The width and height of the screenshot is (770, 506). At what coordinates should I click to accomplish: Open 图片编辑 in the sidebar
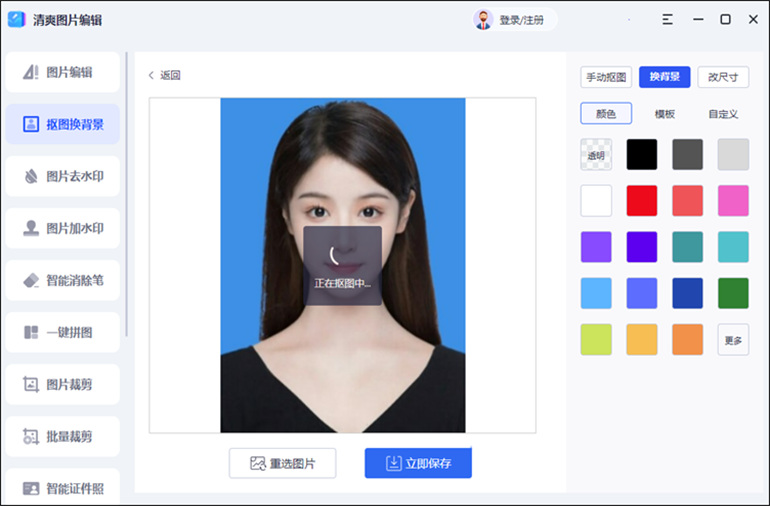click(x=62, y=72)
